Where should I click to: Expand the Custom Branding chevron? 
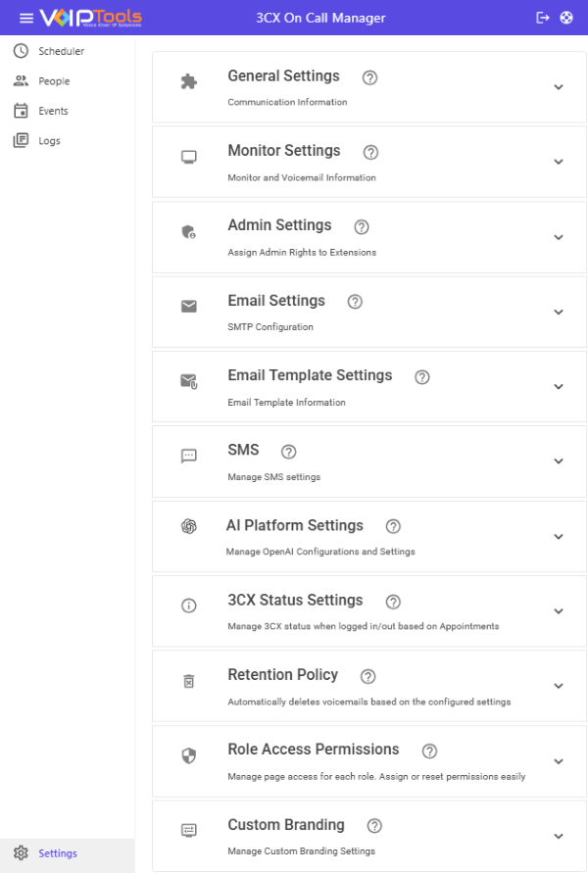click(x=559, y=836)
